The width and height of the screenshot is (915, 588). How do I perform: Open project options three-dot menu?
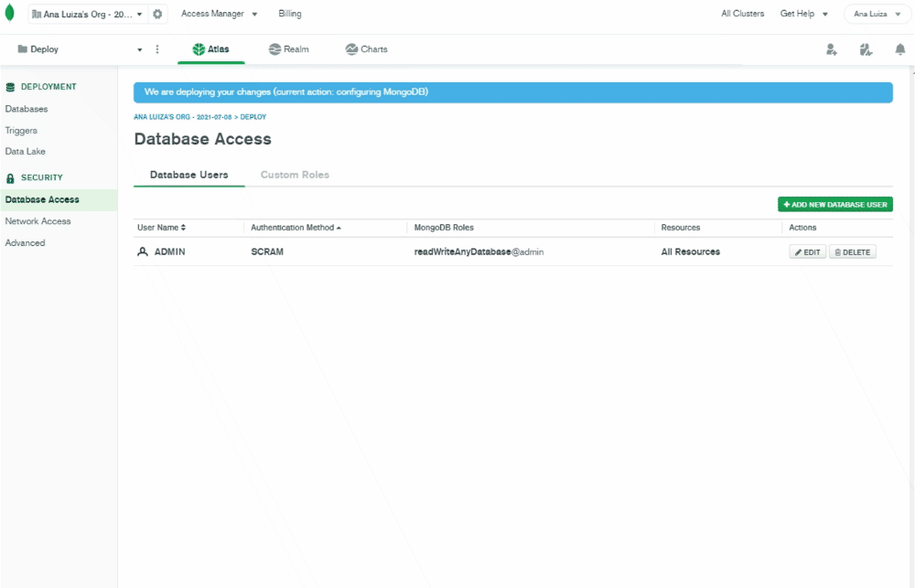[157, 49]
